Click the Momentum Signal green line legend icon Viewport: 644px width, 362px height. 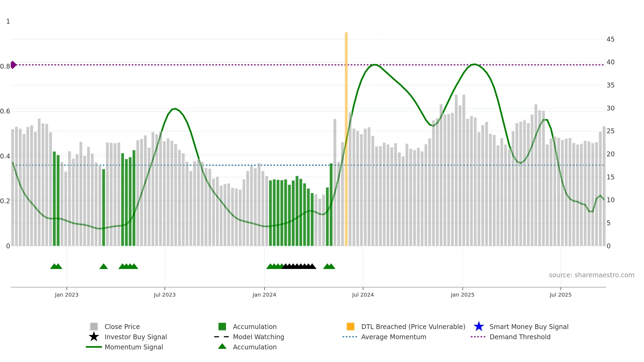94,347
